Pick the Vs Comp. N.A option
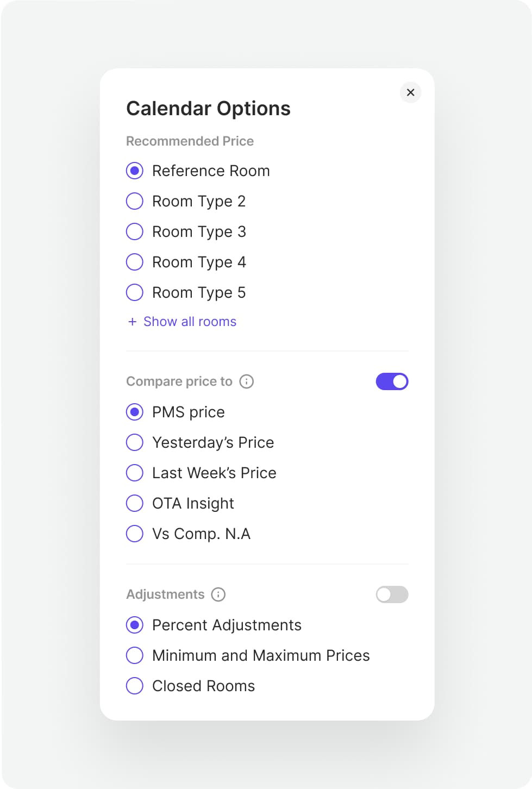Viewport: 532px width, 789px height. [x=135, y=534]
